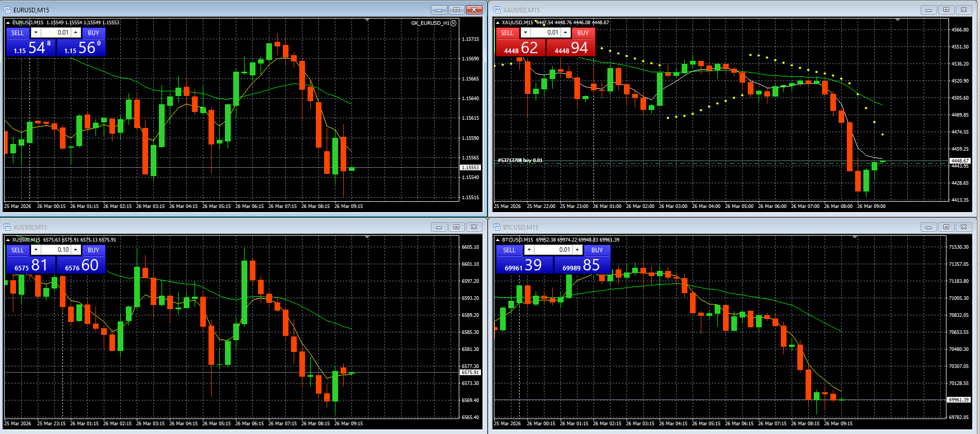This screenshot has width=980, height=434.
Task: Collapse one-click trading panel on XUS500 chart
Action: click(x=8, y=240)
